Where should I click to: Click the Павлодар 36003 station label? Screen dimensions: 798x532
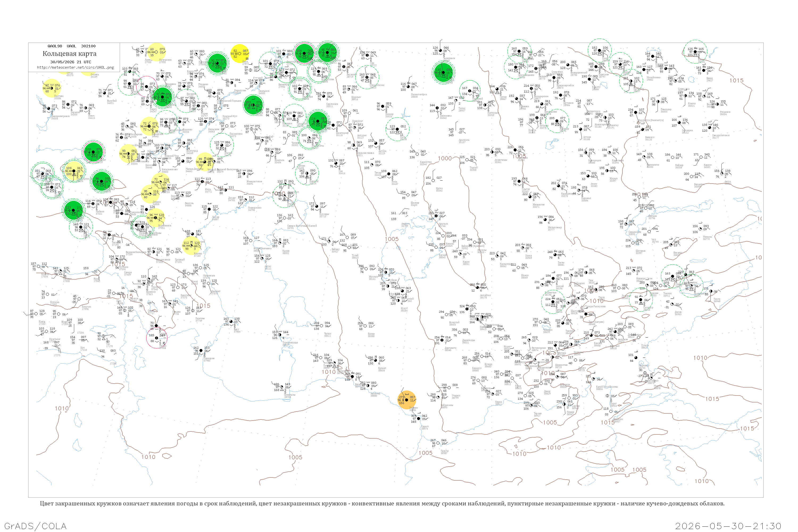(666, 111)
